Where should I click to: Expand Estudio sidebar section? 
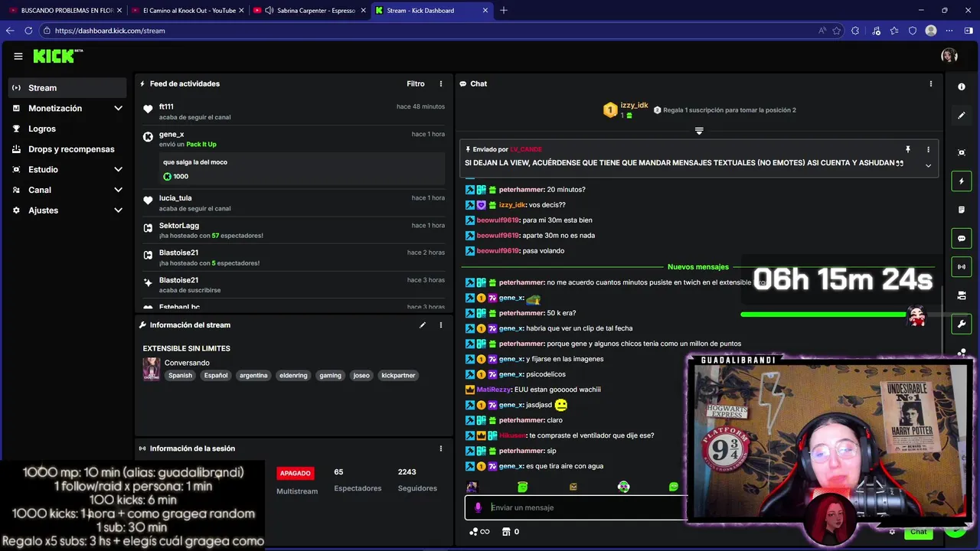tap(67, 170)
